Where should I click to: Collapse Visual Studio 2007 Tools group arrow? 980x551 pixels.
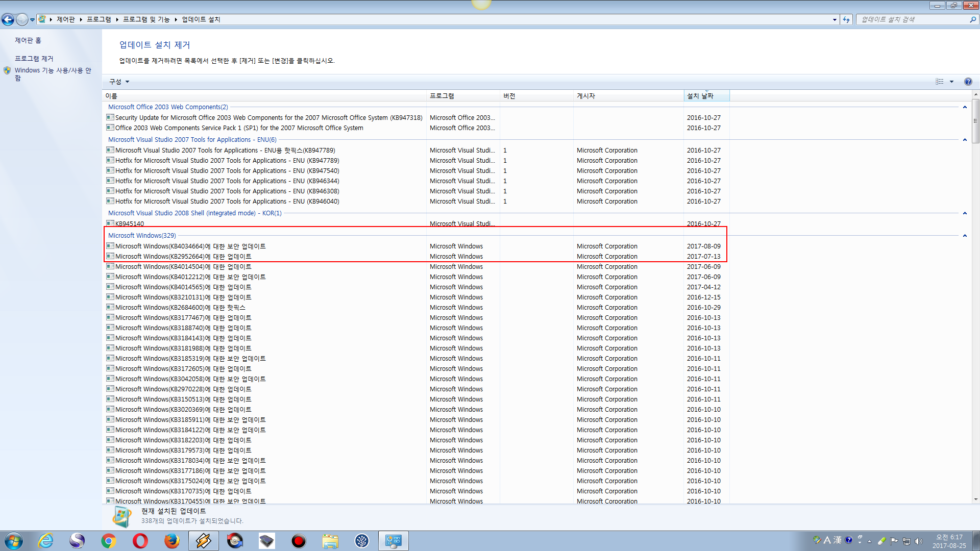pyautogui.click(x=965, y=140)
